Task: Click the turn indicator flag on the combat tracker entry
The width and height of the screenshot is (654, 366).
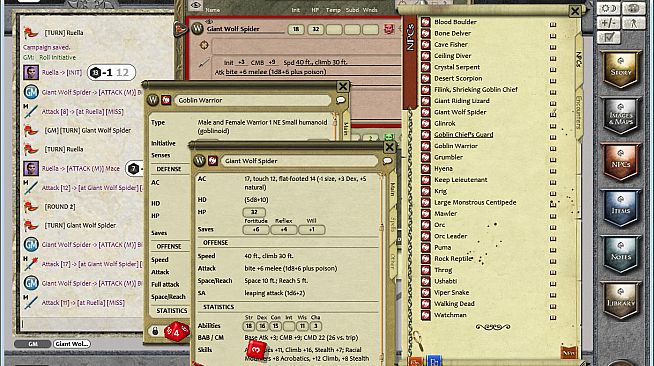Action: [180, 29]
